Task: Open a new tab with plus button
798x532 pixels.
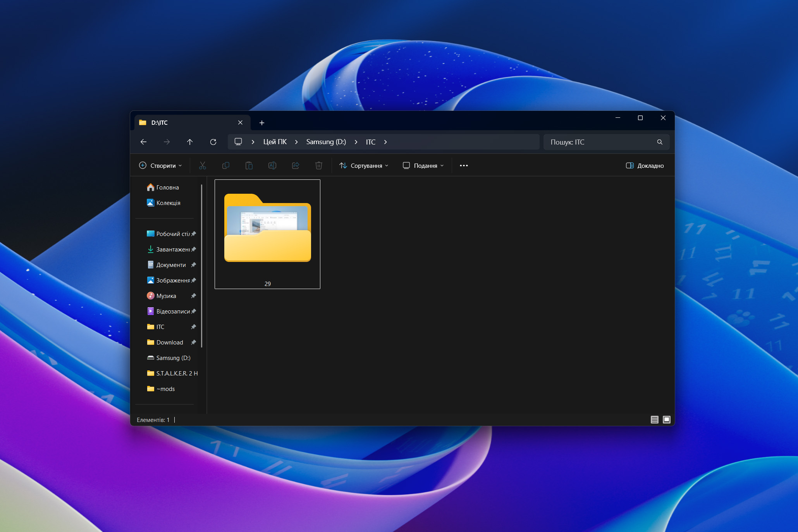Action: (262, 123)
